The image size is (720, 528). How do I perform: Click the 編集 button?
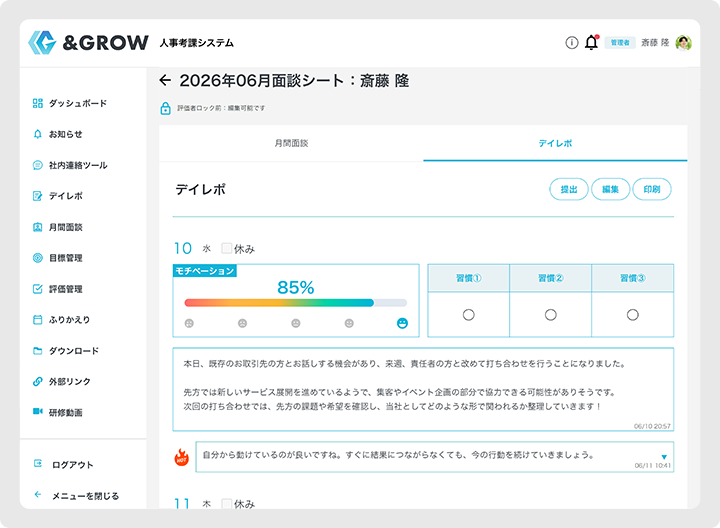(610, 189)
